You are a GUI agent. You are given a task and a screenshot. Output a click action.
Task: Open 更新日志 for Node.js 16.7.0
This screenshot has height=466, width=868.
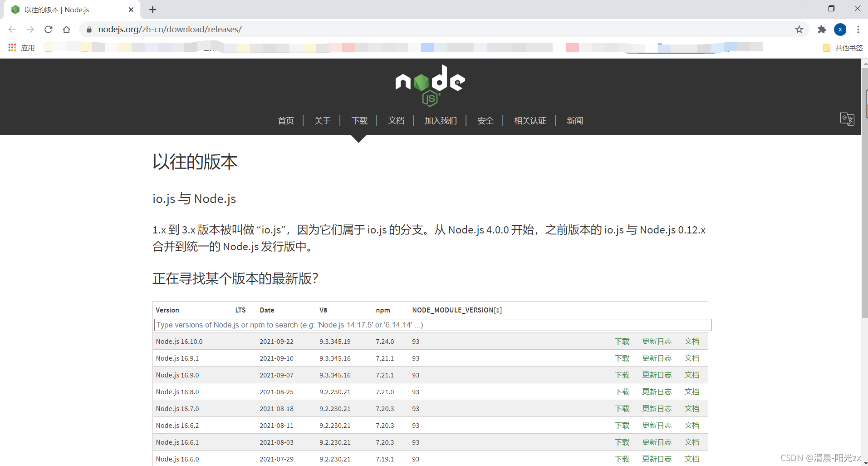click(657, 409)
